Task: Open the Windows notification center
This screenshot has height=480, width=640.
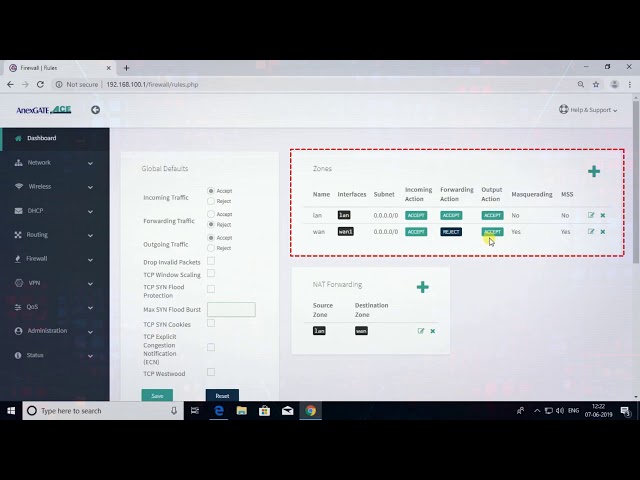Action: (626, 411)
